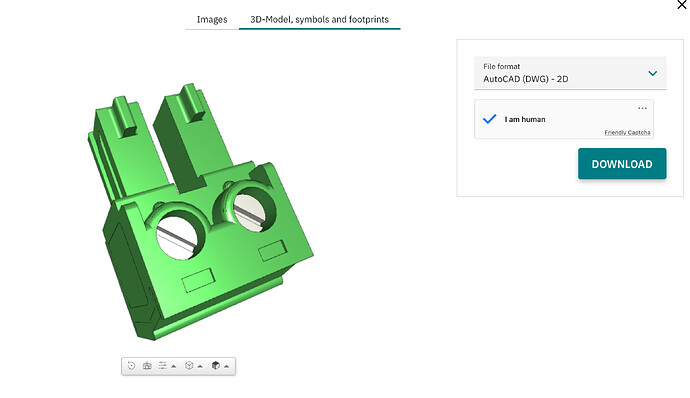Expand the arrow next to settings sliders

(174, 366)
